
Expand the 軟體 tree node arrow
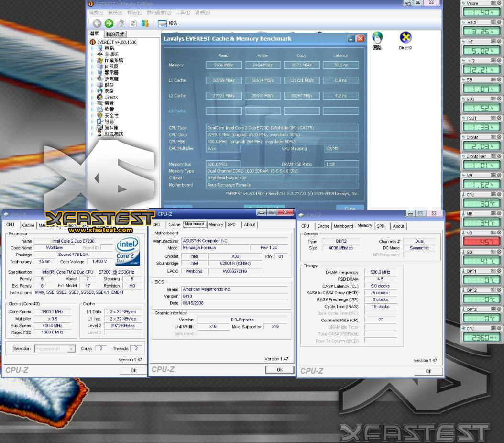(93, 109)
